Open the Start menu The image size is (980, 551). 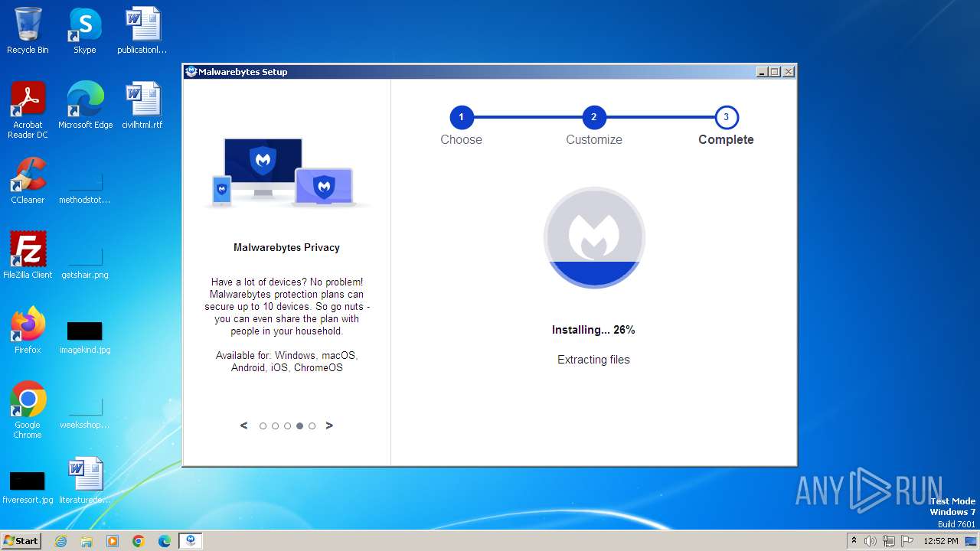(x=21, y=540)
